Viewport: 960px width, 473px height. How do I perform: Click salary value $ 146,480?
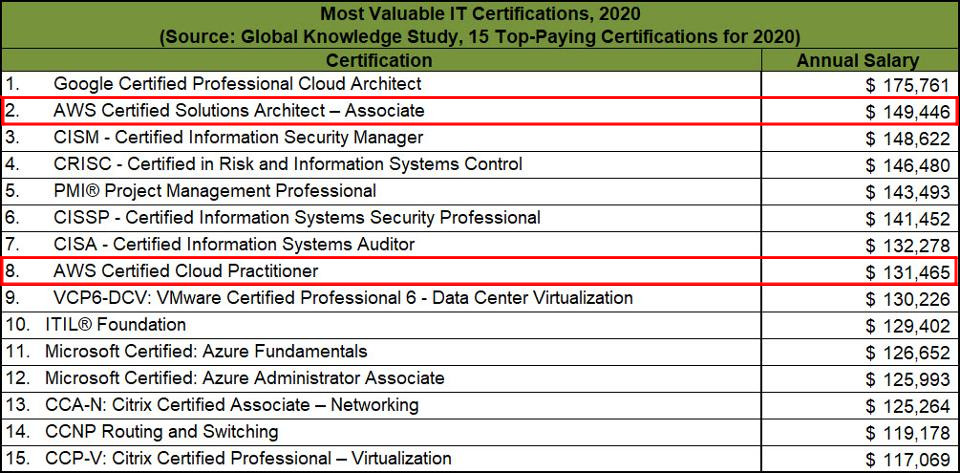coord(907,166)
